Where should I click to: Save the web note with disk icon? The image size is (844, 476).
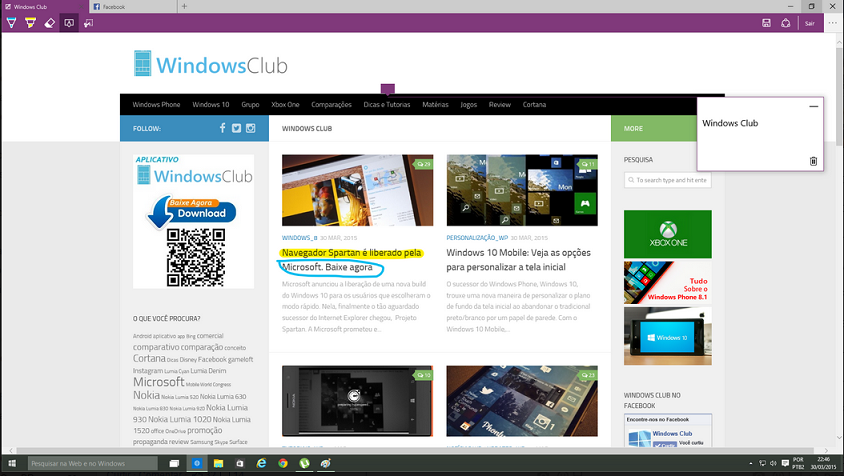tap(767, 23)
